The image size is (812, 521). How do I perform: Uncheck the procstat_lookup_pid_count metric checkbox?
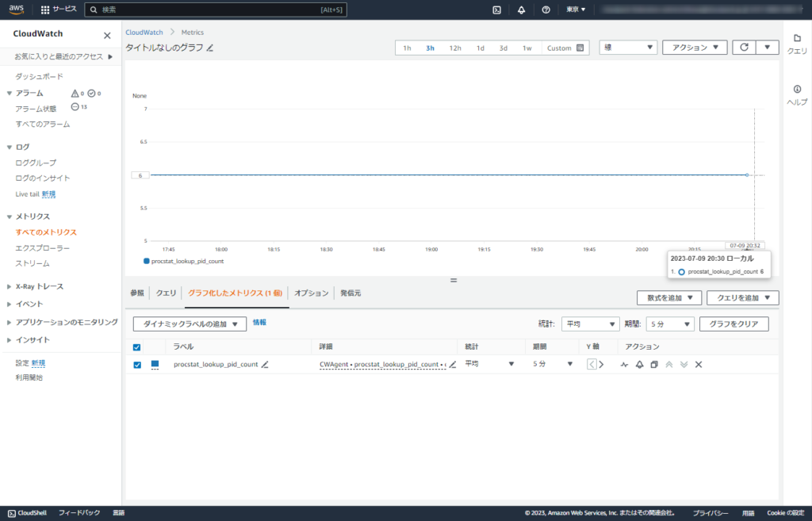(x=135, y=364)
